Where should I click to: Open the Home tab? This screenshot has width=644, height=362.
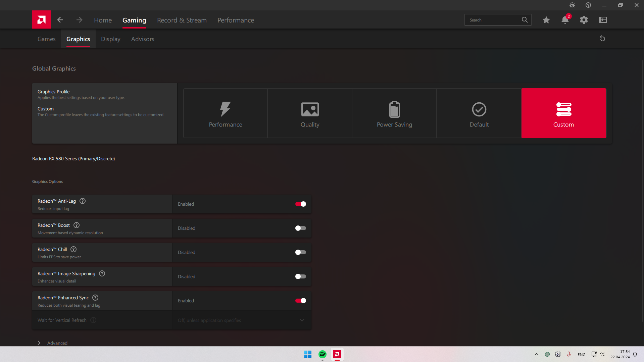point(103,20)
